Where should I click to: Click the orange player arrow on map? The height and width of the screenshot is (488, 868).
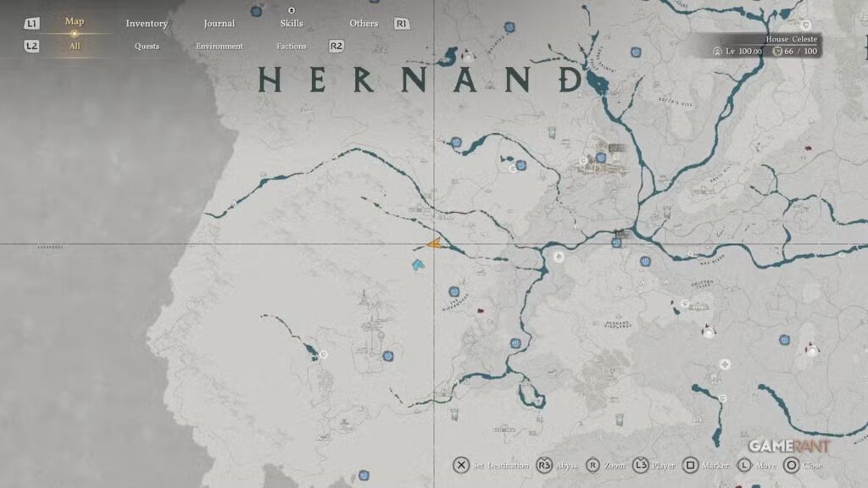(433, 244)
